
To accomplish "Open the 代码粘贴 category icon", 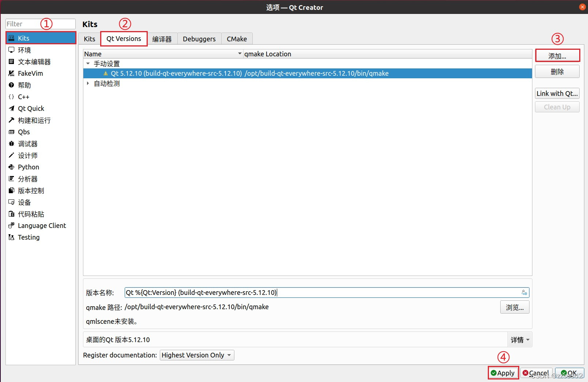I will click(11, 214).
